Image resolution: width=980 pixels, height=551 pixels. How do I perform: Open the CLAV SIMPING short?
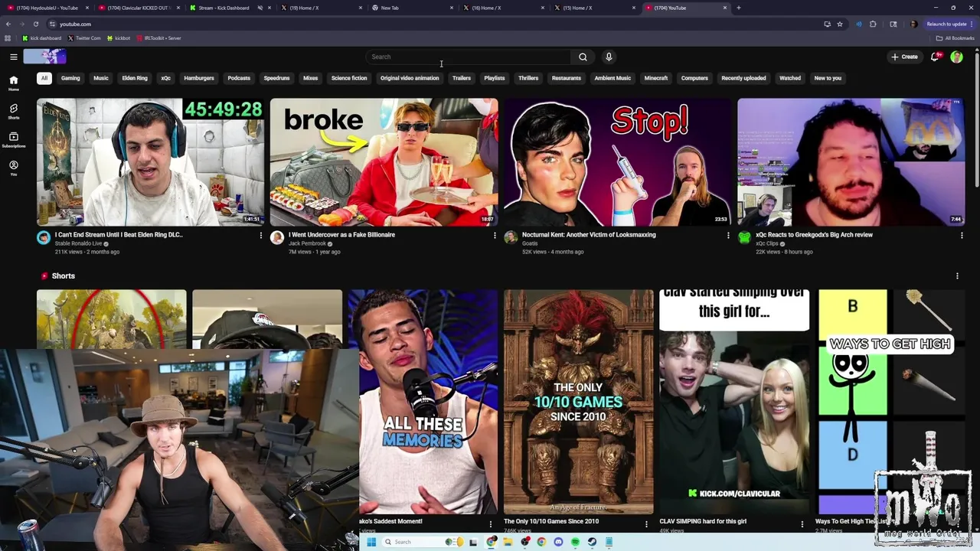[734, 402]
